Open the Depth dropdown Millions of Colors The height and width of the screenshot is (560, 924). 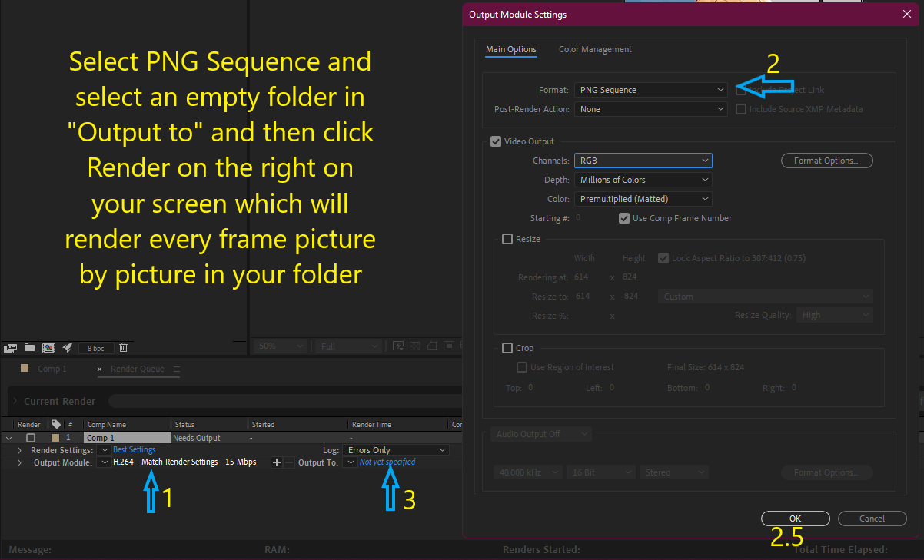643,180
